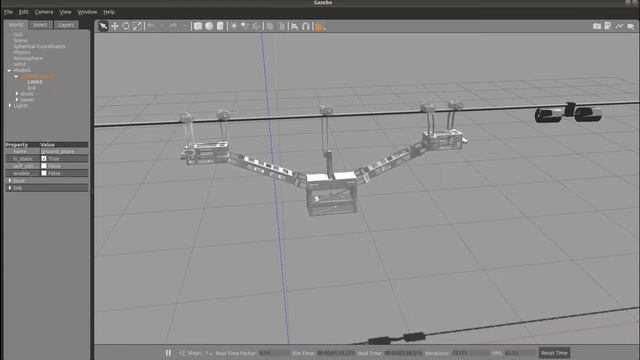Screen dimensions: 640x360
Task: Switch to the Layers tab
Action: point(66,25)
